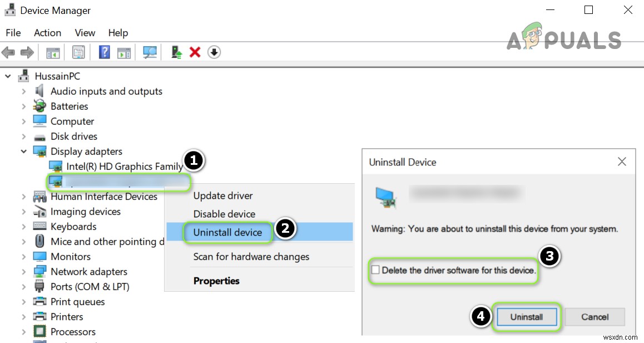This screenshot has width=644, height=343.
Task: Close the Uninstall Device dialog
Action: [x=621, y=161]
